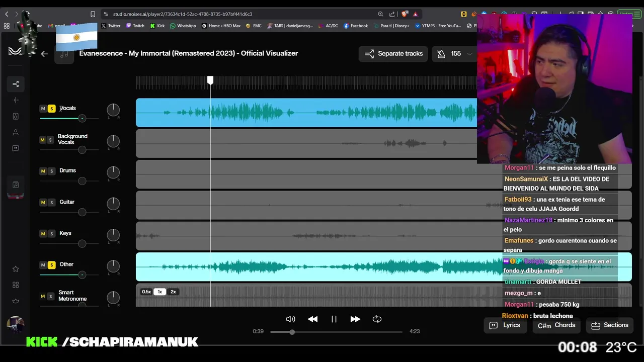The height and width of the screenshot is (362, 644).
Task: Solo the Drums track
Action: [51, 171]
